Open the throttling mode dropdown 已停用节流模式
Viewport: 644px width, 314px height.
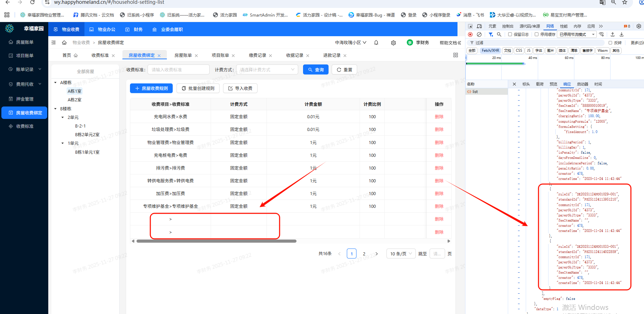(577, 34)
